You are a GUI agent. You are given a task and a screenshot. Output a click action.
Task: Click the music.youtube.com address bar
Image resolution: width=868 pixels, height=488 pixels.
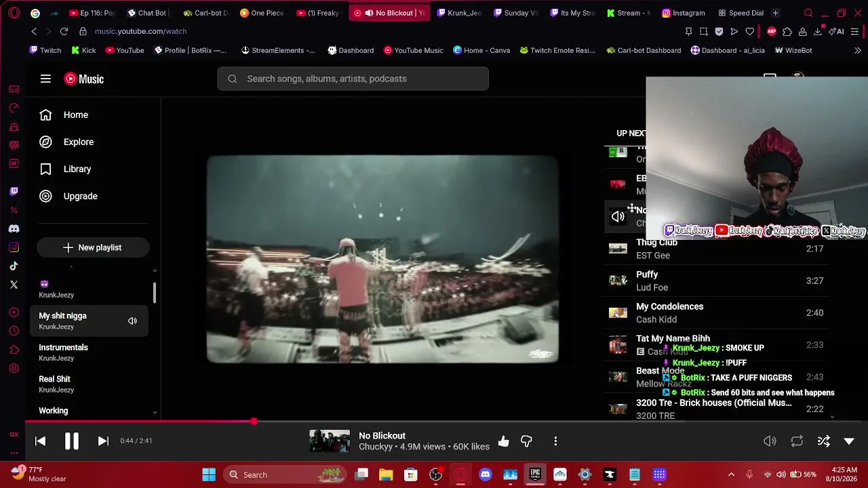coord(140,31)
